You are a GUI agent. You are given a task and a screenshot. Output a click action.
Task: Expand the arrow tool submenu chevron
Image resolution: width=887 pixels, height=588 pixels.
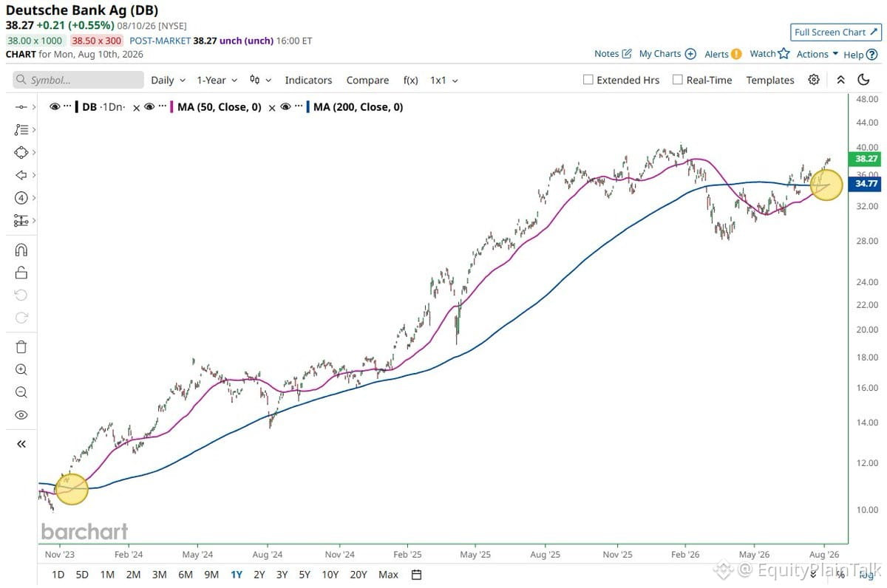click(x=34, y=175)
